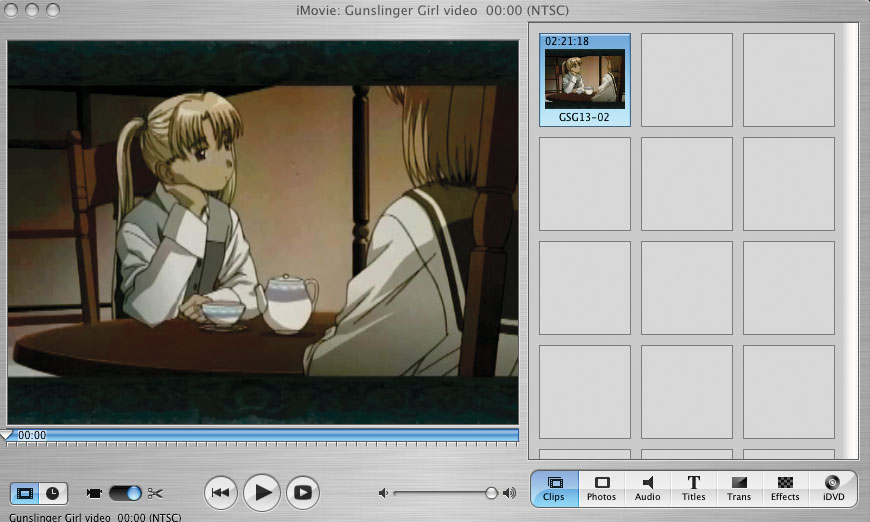Image resolution: width=870 pixels, height=522 pixels.
Task: Close the iMovie window
Action: pyautogui.click(x=11, y=10)
